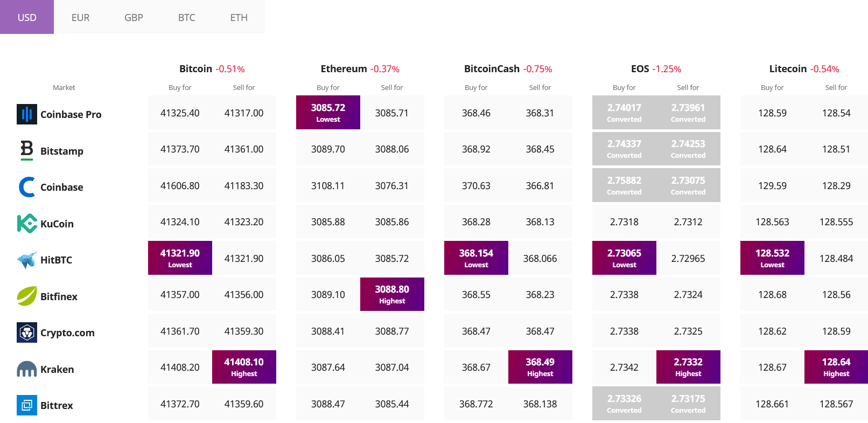The height and width of the screenshot is (423, 868).
Task: Click Bitcoin buy price 41606.80
Action: coord(180,185)
